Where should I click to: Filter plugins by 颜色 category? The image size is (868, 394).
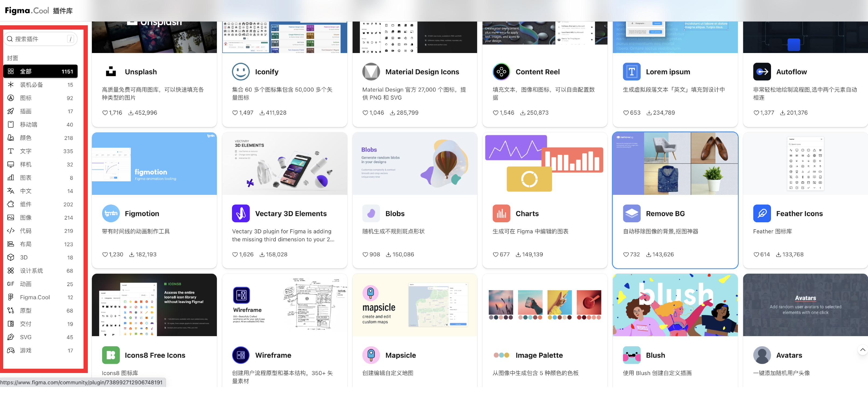pyautogui.click(x=40, y=138)
